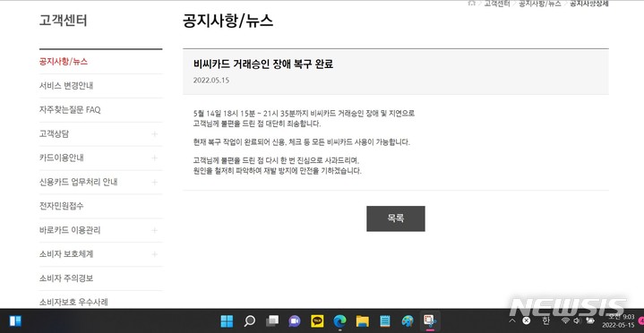The image size is (644, 333).
Task: Open Paint palette icon on taskbar
Action: (408, 320)
